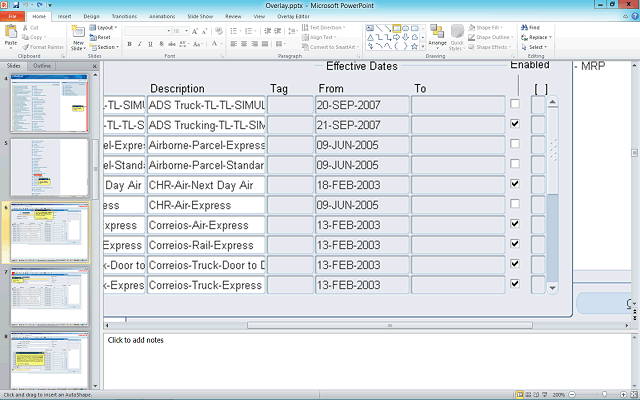Open the Layout dropdown in Slides group
The height and width of the screenshot is (400, 640).
coord(106,27)
